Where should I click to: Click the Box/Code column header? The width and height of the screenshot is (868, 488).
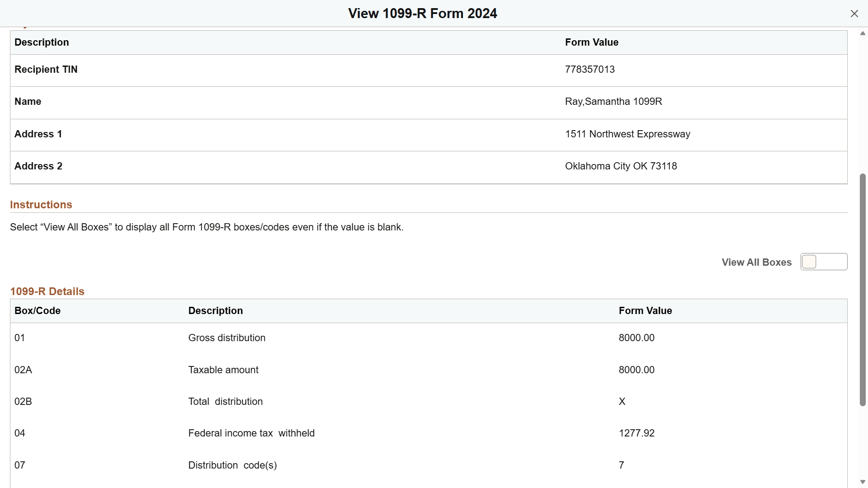[37, 311]
